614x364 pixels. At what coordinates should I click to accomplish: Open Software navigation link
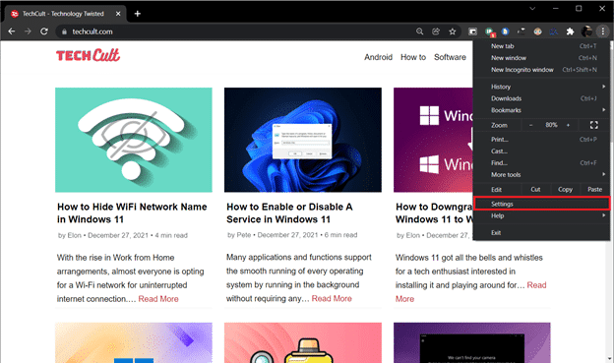(450, 57)
